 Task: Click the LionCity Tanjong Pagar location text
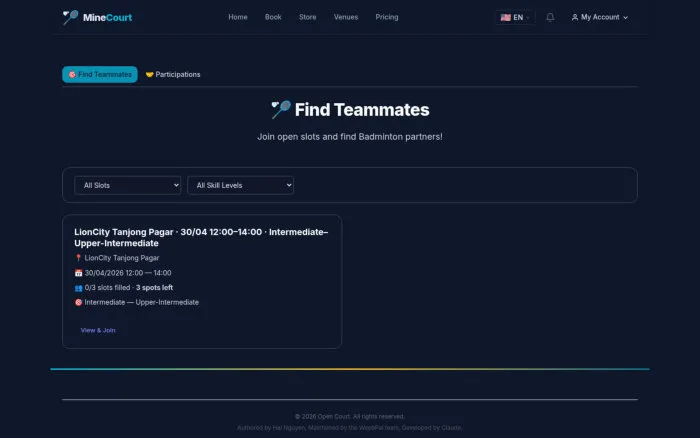point(122,258)
